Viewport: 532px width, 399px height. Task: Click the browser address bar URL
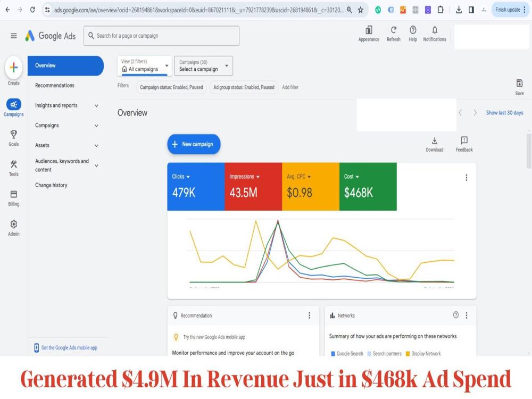coord(198,10)
